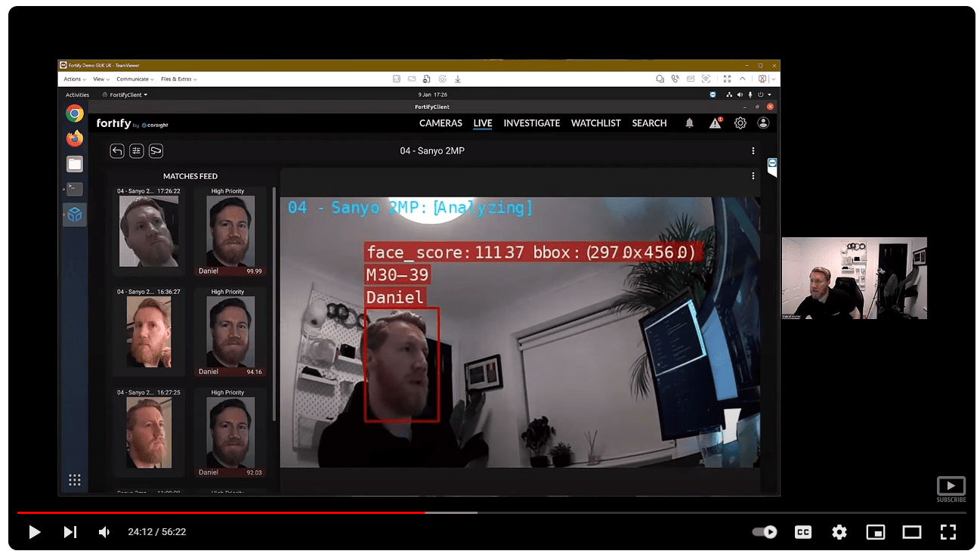Click the presenter webcam overlay video
Viewport: 980px width, 554px height.
pos(854,278)
